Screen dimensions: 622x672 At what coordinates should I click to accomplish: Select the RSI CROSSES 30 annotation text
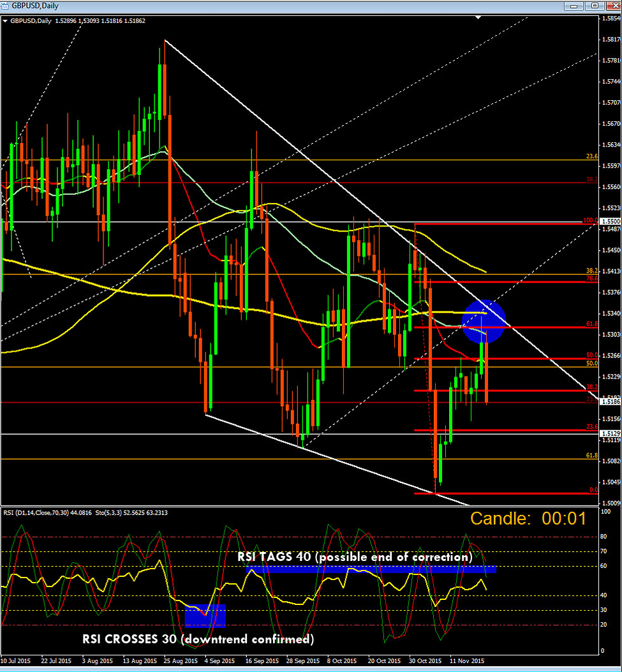point(198,639)
